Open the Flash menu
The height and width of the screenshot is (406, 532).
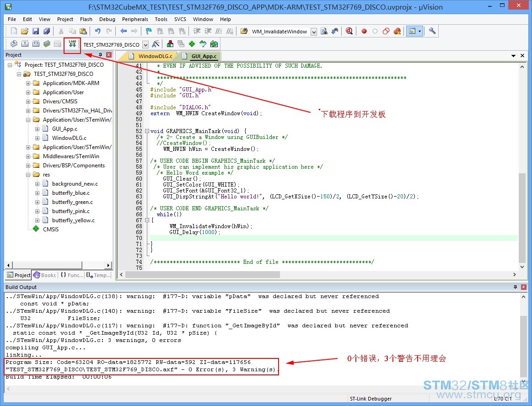tap(86, 19)
